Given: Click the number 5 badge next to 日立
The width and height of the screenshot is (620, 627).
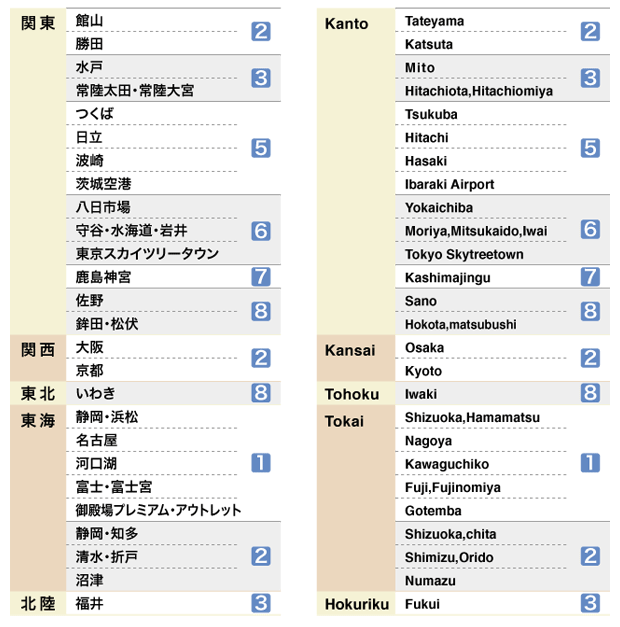Looking at the screenshot, I should tap(261, 148).
